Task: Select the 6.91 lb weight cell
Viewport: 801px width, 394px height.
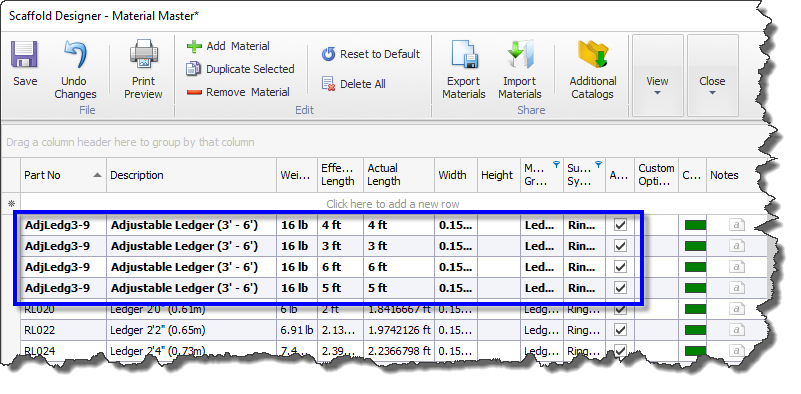Action: pos(297,330)
